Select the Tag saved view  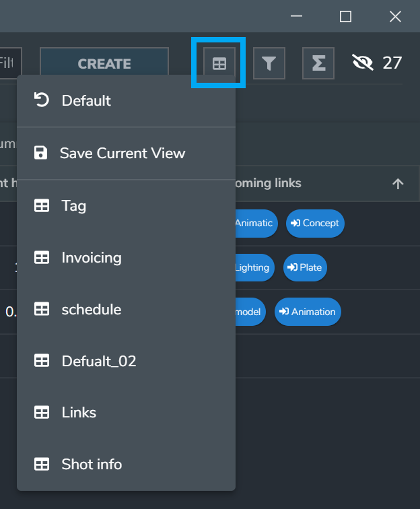73,206
